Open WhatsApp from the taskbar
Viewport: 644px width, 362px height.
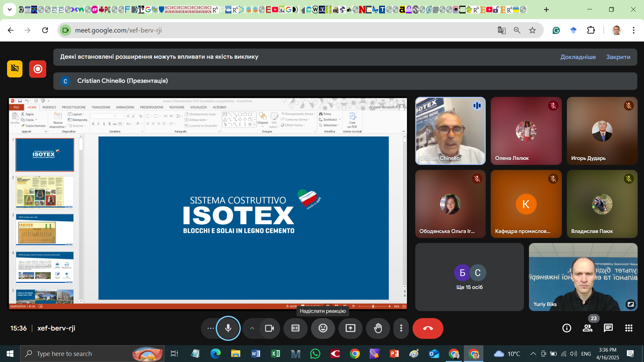point(315,354)
